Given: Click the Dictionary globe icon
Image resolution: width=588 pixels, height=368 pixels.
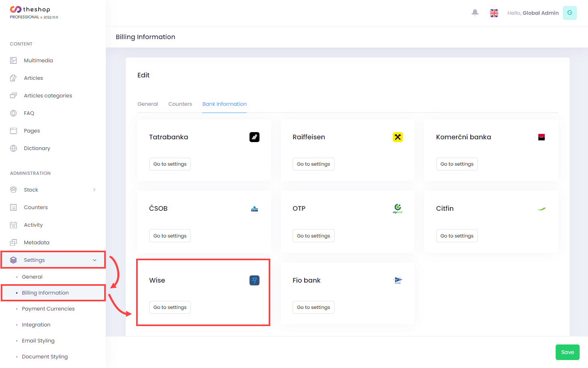Looking at the screenshot, I should (x=14, y=148).
